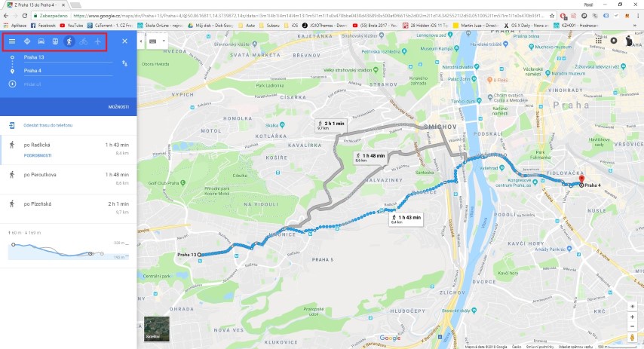Select the po Peroutkova walking route
The height and width of the screenshot is (349, 644).
pyautogui.click(x=68, y=179)
